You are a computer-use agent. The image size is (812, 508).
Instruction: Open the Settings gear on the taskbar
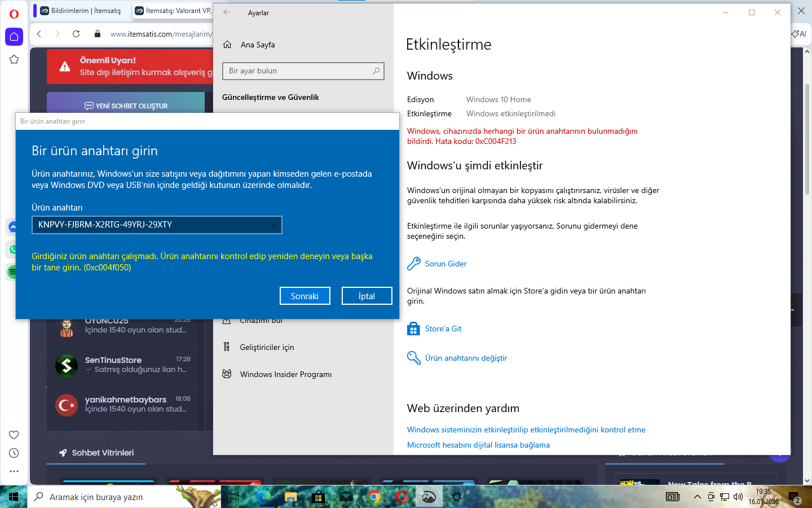tap(457, 497)
